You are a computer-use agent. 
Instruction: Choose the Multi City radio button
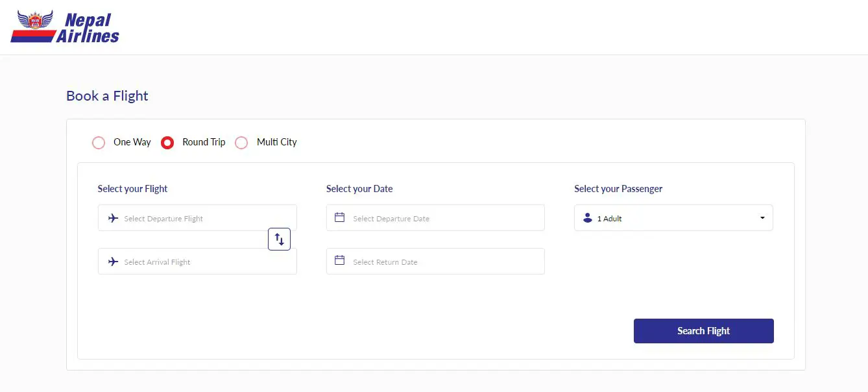(x=241, y=143)
